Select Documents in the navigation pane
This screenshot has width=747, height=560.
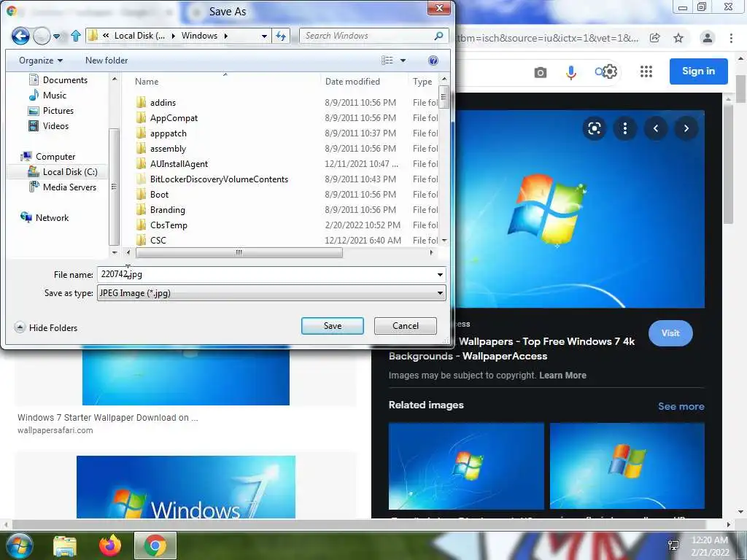[x=58, y=80]
